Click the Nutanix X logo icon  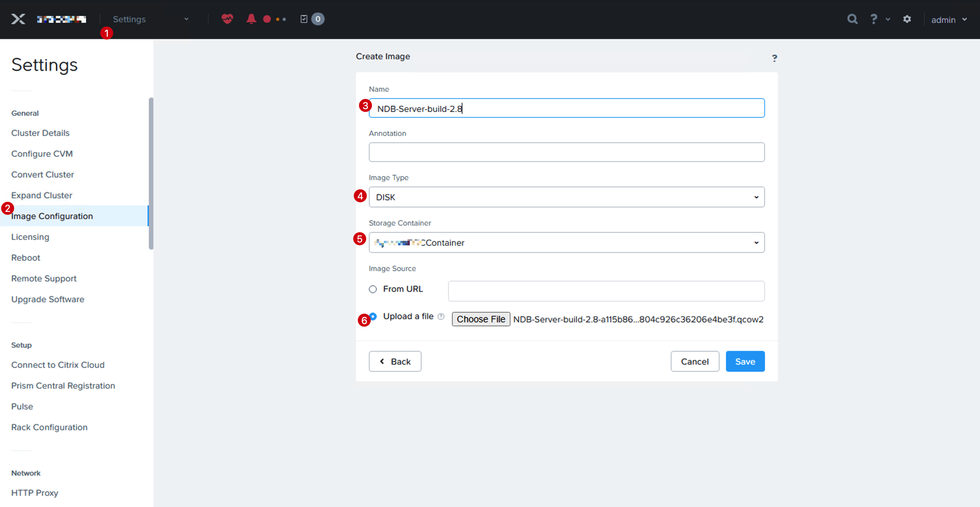[x=18, y=19]
